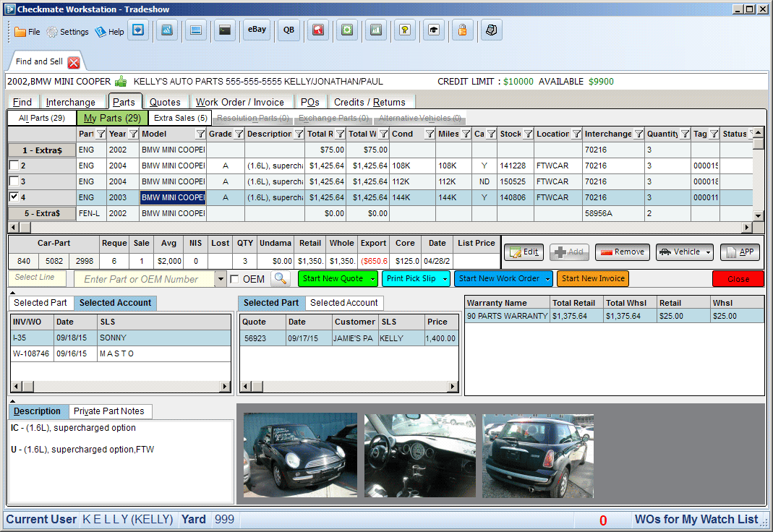
Task: Open Settings with the gear icon
Action: (52, 32)
